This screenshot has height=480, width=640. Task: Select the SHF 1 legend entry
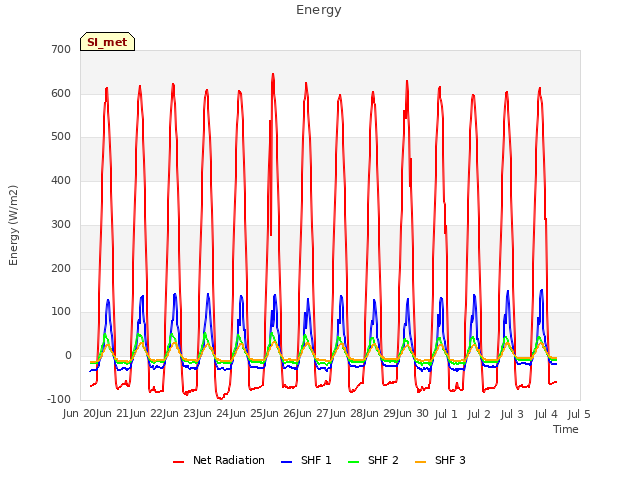tap(306, 460)
